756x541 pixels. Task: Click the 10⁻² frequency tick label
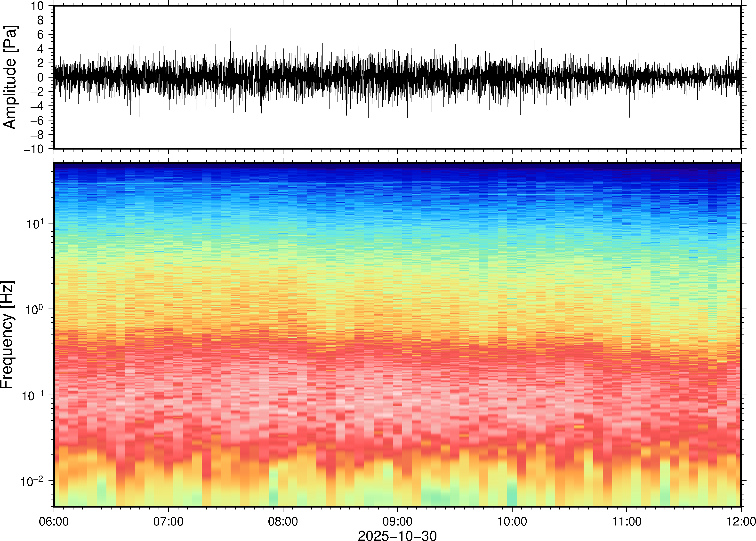coord(32,481)
